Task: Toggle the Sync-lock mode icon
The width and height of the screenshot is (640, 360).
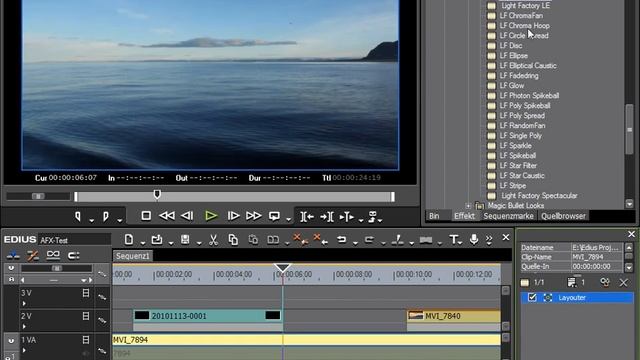Action: coord(73,256)
